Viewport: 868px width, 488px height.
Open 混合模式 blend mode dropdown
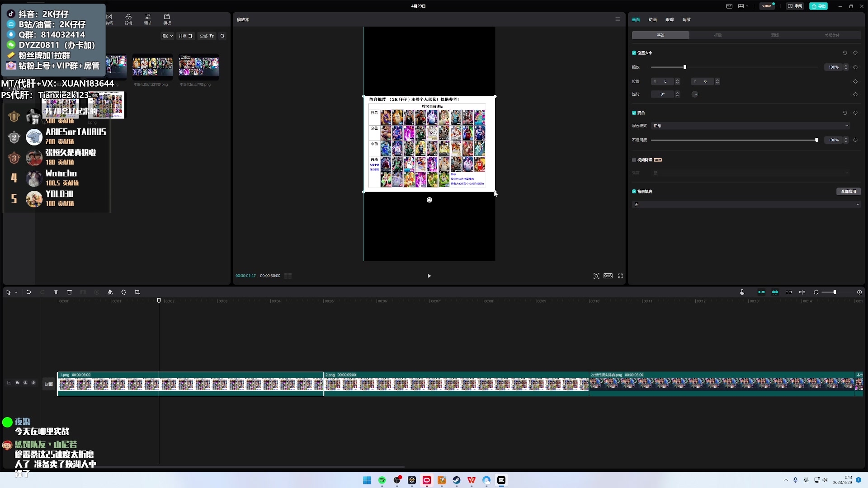pos(751,126)
